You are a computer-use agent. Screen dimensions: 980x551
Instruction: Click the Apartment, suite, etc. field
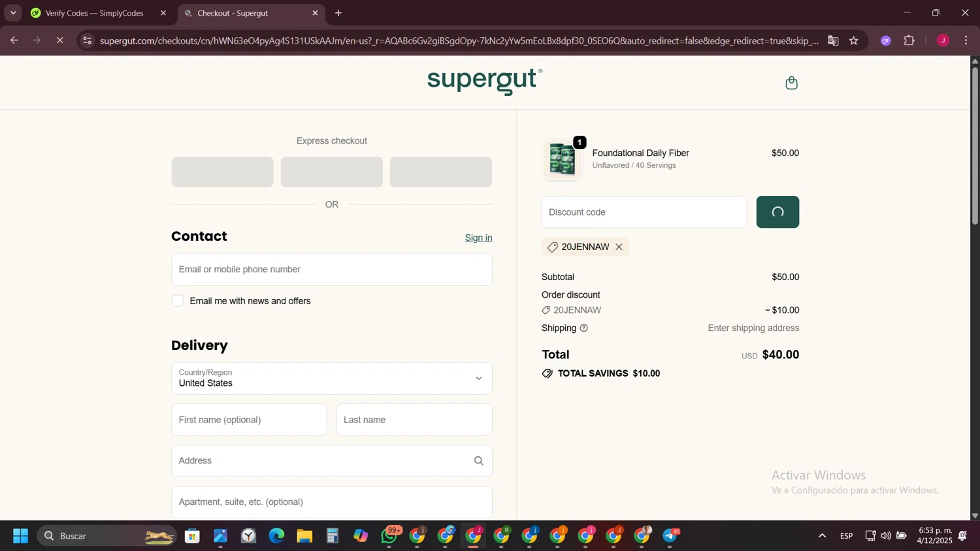click(x=332, y=502)
